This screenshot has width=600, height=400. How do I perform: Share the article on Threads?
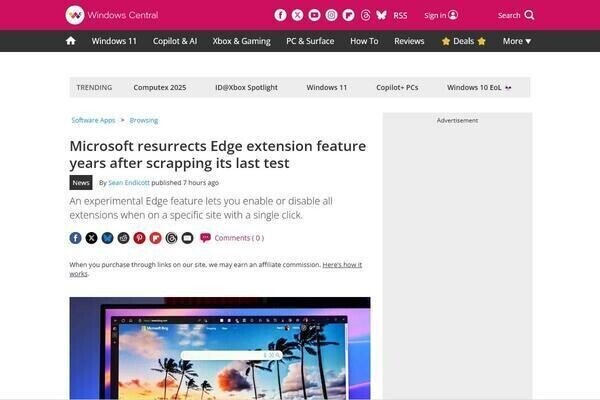(x=171, y=238)
